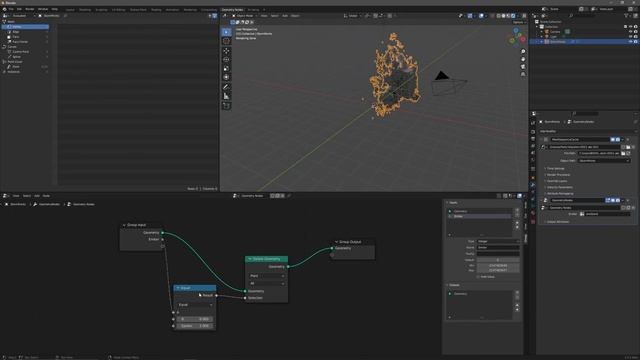Expand the Time Settings subpanel

pyautogui.click(x=556, y=169)
